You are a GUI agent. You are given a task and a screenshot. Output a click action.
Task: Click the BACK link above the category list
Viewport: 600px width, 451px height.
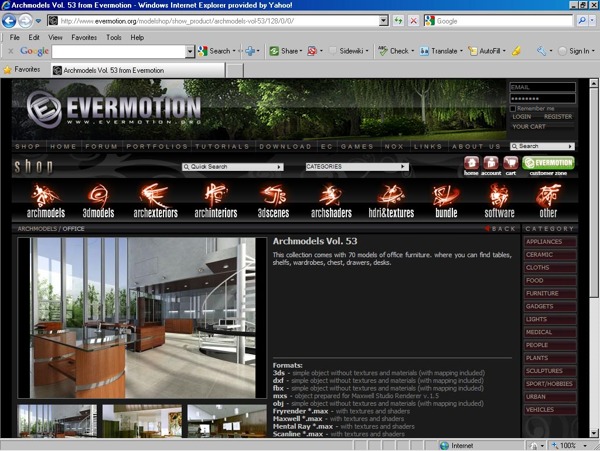point(500,229)
